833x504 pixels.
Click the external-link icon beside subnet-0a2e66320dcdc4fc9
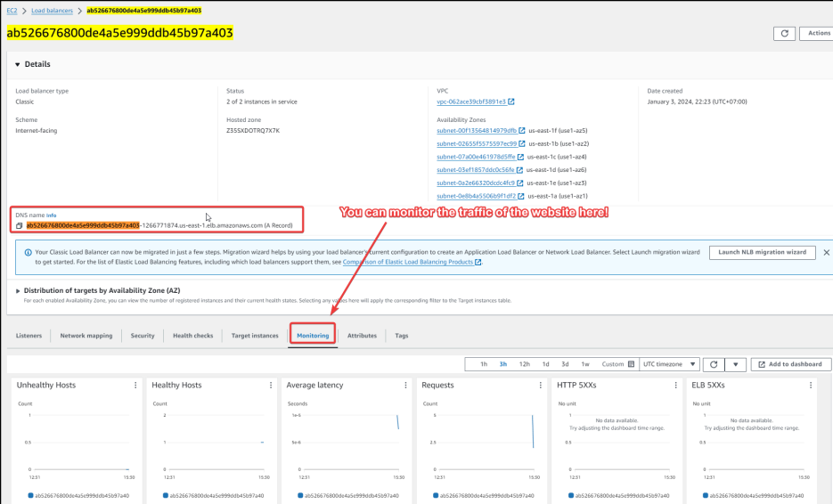tap(520, 183)
